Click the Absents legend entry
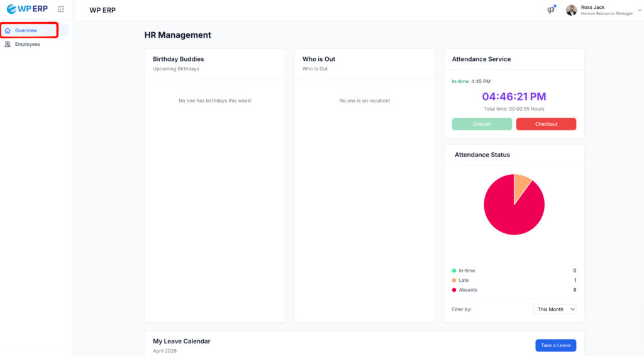This screenshot has height=356, width=644. 468,290
